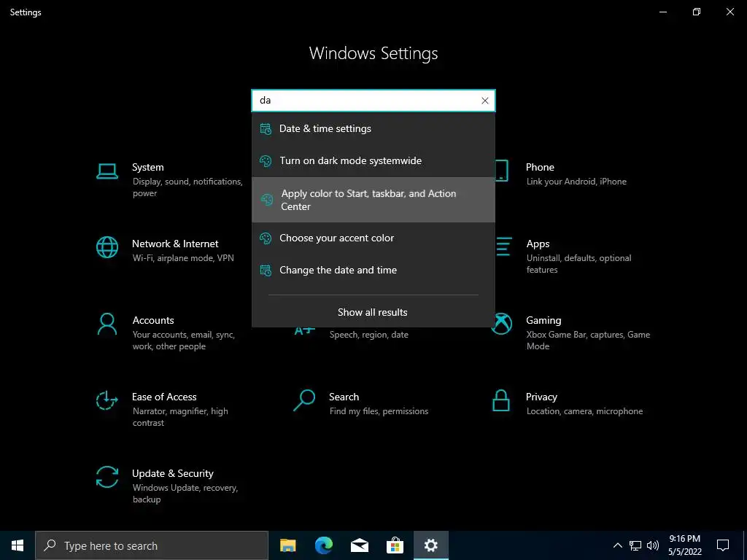Select the Date & time settings result

pos(373,128)
